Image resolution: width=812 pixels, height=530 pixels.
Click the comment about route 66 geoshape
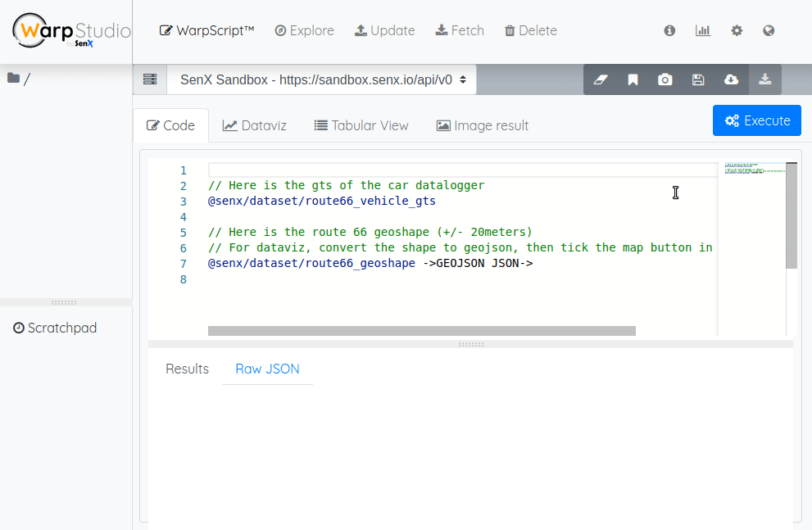(x=370, y=232)
